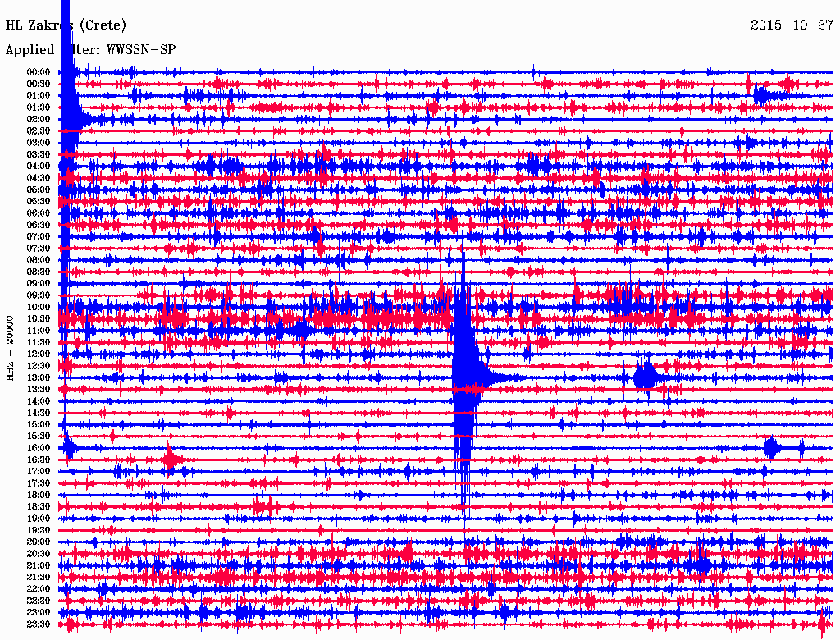
Task: Select the '22:00' time row label
Action: 39,590
